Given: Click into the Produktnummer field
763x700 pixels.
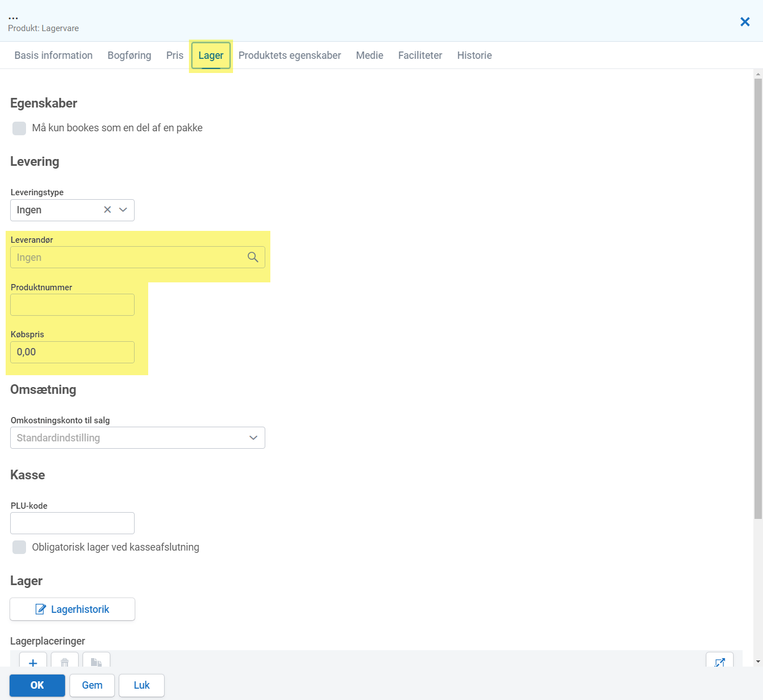Looking at the screenshot, I should 72,305.
